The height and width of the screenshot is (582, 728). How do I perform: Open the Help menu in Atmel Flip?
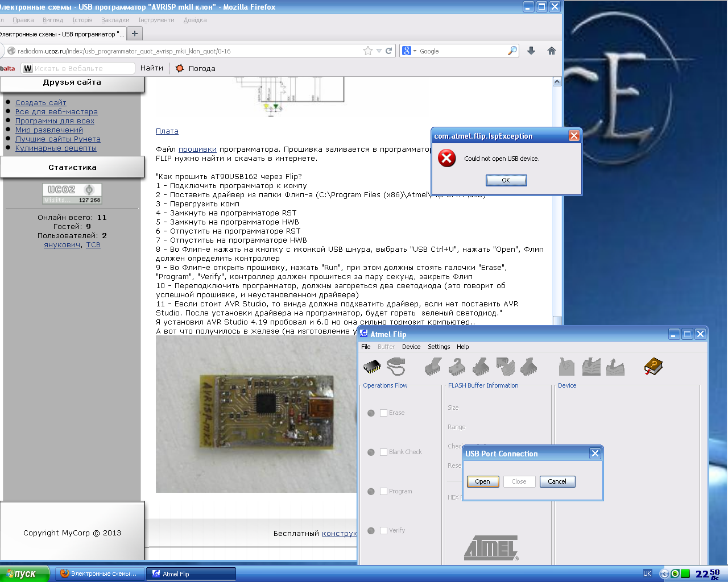point(462,347)
